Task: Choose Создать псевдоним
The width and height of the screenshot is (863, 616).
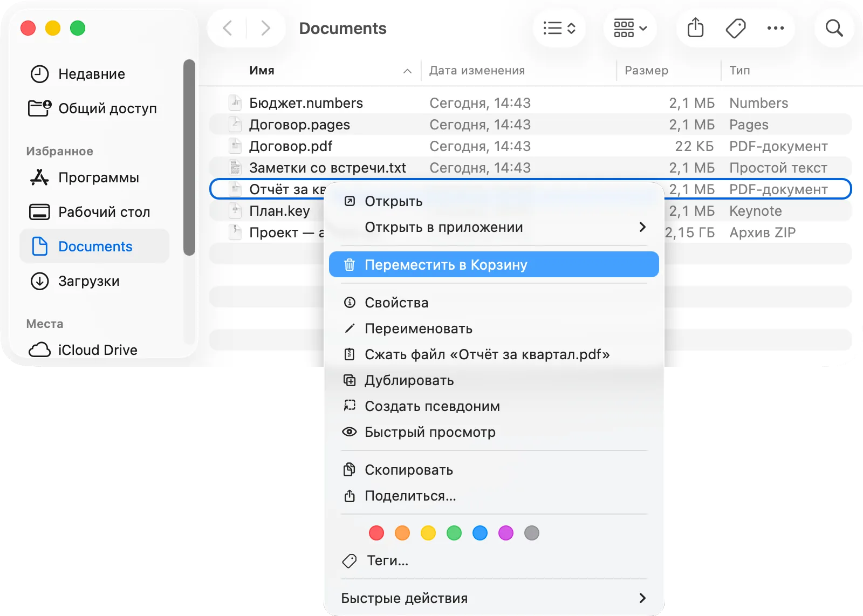Action: (x=494, y=406)
